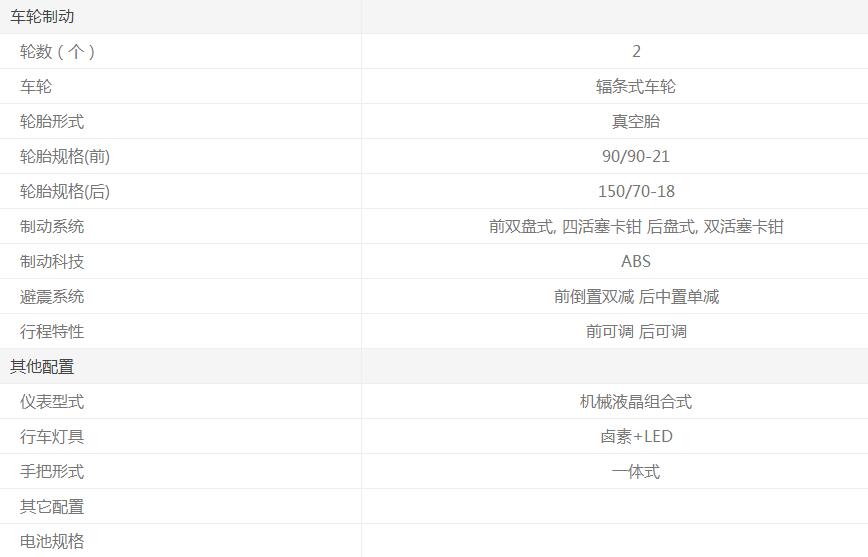The height and width of the screenshot is (557, 868).
Task: Click the 辐条式车轮 value cell
Action: [x=635, y=87]
